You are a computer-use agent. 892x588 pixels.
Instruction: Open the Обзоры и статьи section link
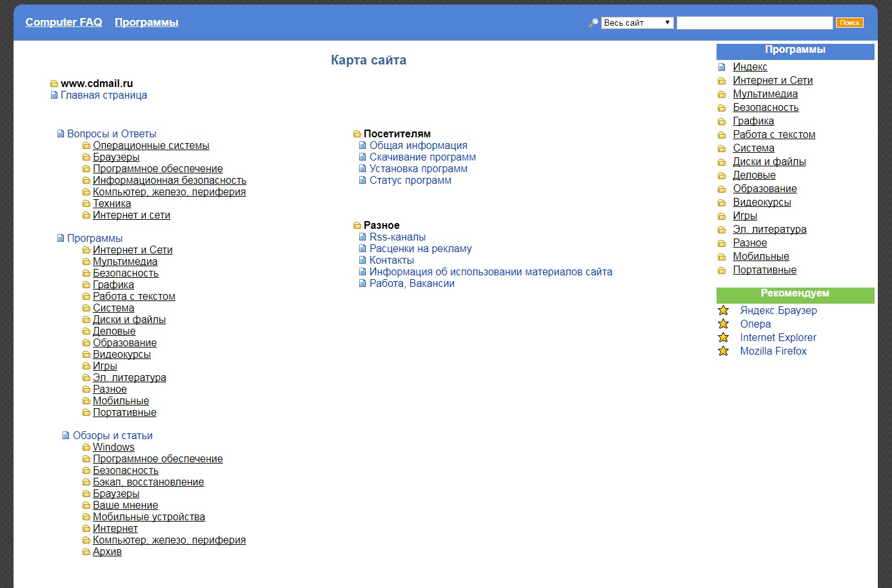pyautogui.click(x=113, y=436)
